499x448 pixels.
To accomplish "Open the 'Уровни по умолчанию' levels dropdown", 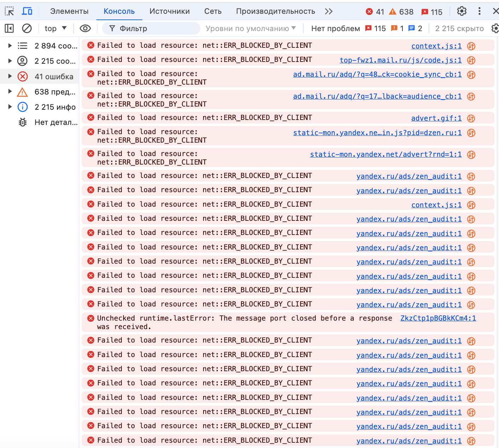I will pos(250,28).
